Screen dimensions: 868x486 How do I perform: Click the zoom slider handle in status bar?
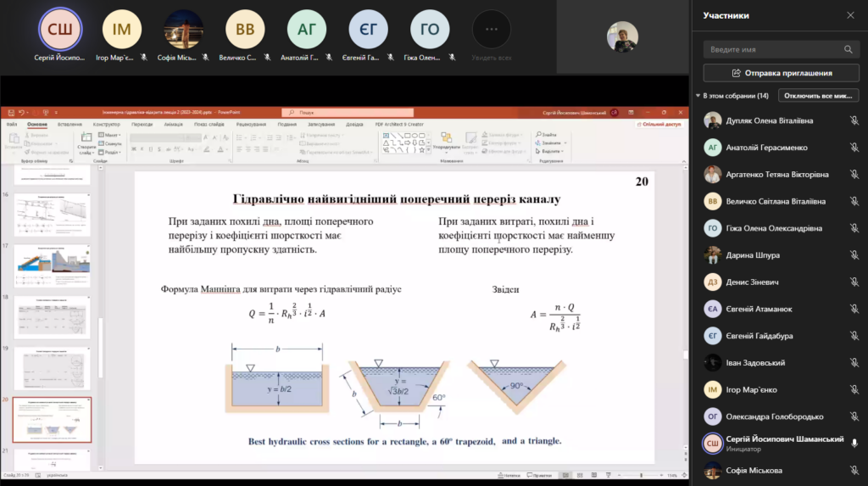click(x=641, y=475)
